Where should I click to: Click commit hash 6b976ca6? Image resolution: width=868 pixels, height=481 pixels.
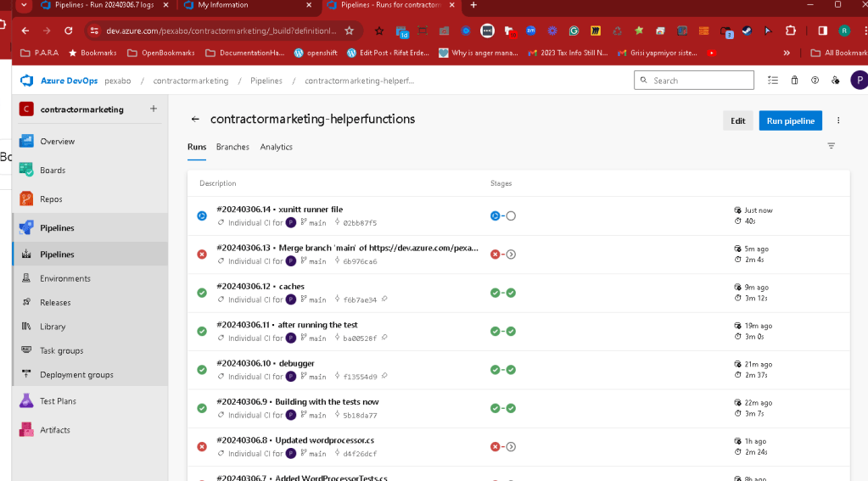point(360,261)
